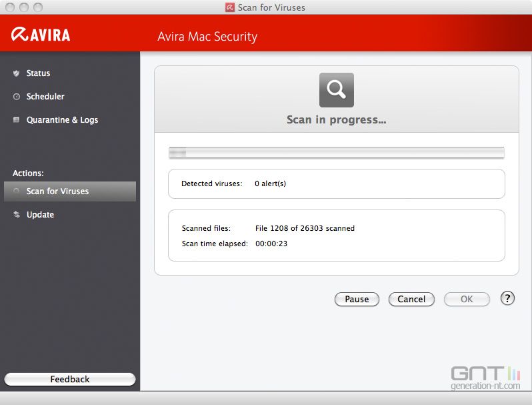
Task: Cancel the virus scan
Action: (411, 299)
